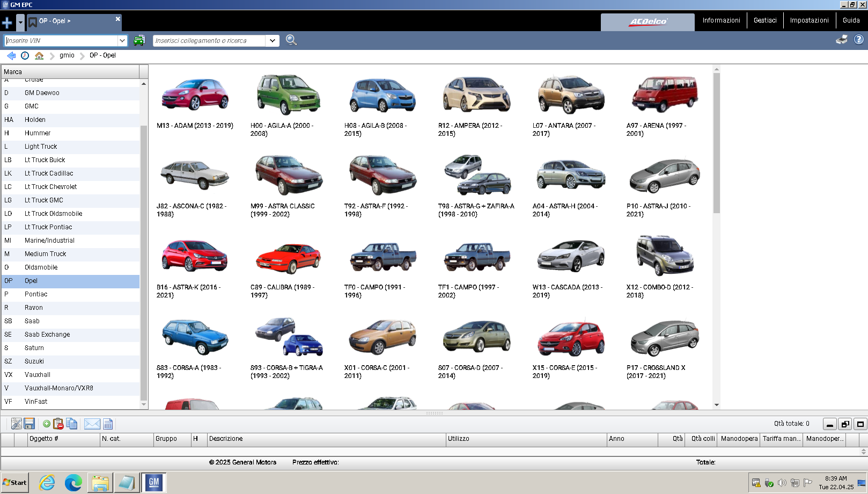Close the OP - Opel tab
Screen dimensions: 868x494
click(118, 19)
